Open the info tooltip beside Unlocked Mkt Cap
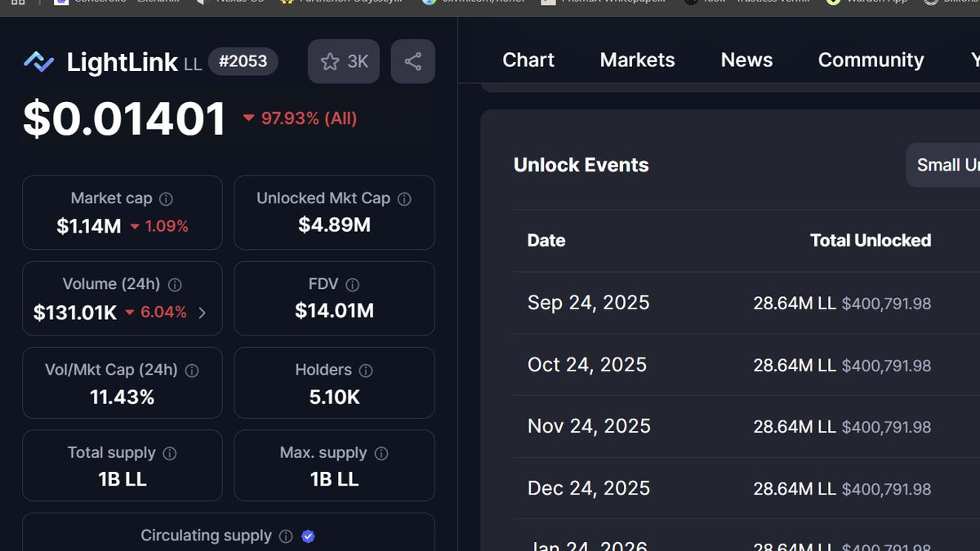Viewport: 980px width, 551px height. pos(404,198)
